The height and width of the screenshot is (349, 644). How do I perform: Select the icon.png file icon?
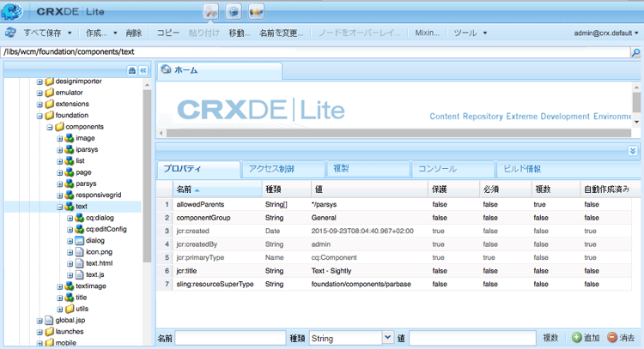coord(79,252)
